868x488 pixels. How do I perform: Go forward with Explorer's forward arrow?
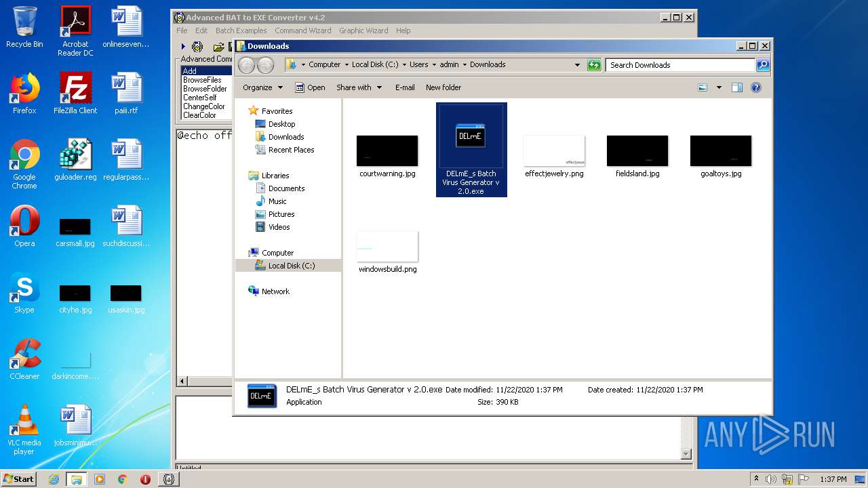click(x=265, y=65)
